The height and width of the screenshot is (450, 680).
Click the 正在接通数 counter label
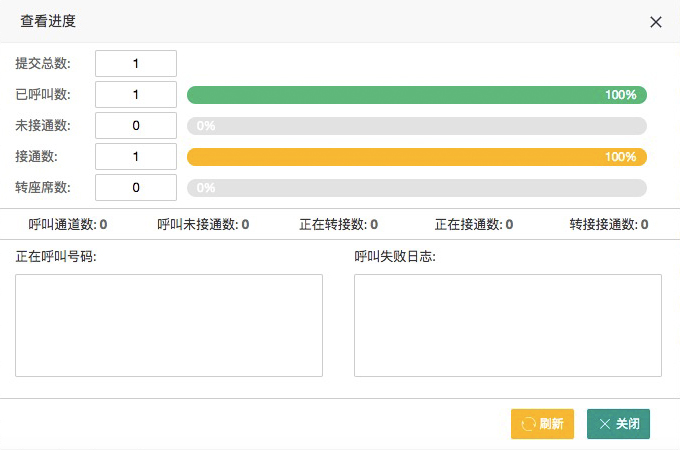(474, 224)
